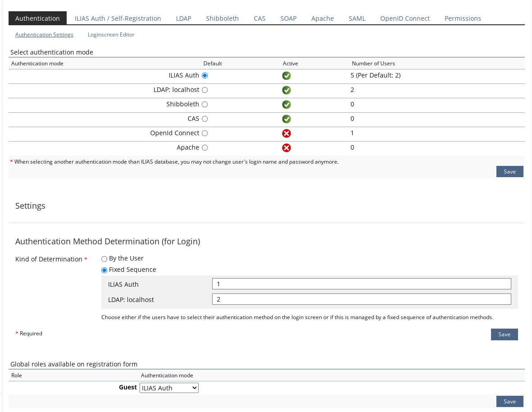
Task: Click the red inactive icon for OpenId Connect
Action: [x=286, y=133]
